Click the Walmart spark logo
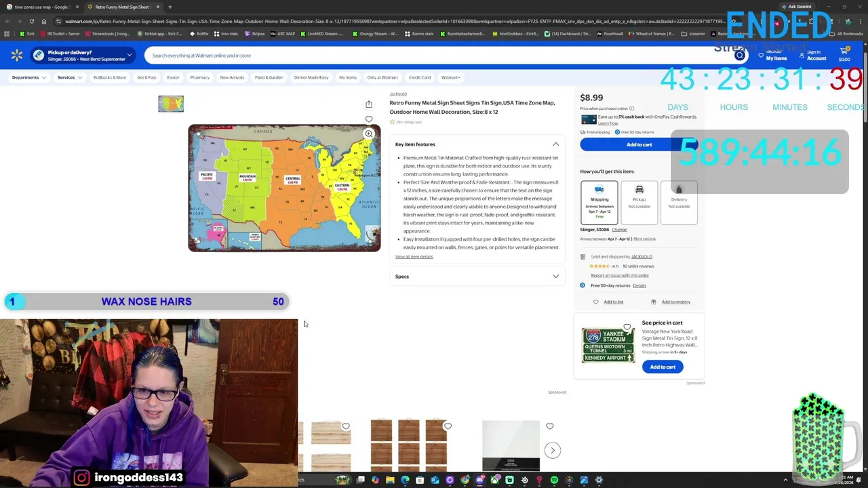The height and width of the screenshot is (488, 868). [17, 56]
